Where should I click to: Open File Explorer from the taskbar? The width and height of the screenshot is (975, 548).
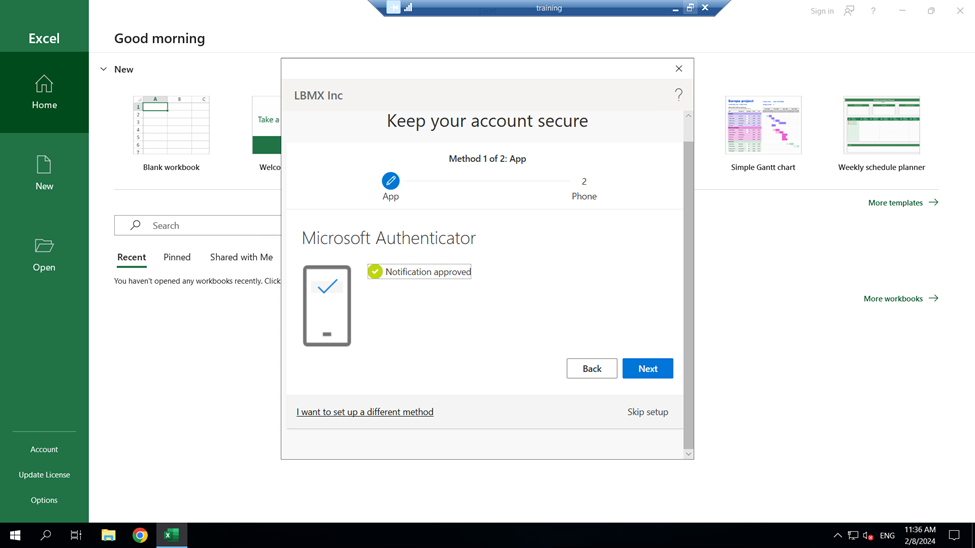pos(108,535)
